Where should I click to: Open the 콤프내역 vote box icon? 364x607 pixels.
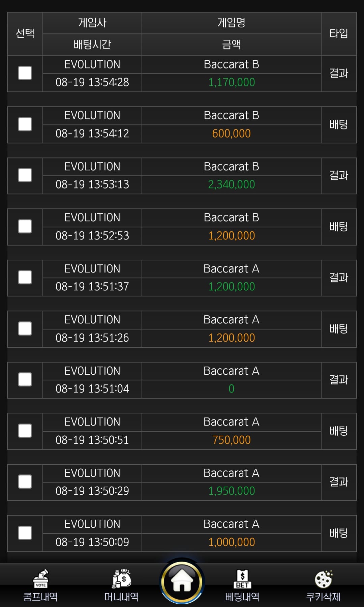click(x=40, y=579)
